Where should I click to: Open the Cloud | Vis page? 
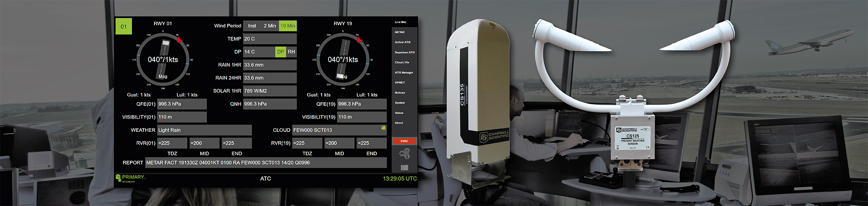coord(402,62)
